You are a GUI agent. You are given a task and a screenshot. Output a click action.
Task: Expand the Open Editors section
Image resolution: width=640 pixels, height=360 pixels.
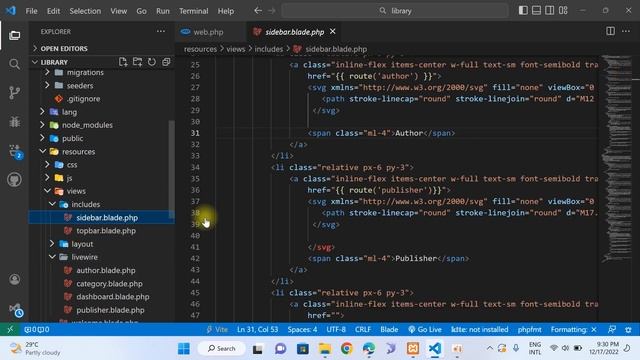[102, 49]
